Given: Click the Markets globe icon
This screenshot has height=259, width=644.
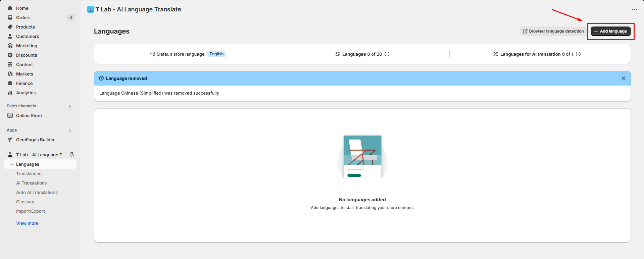Looking at the screenshot, I should (10, 74).
